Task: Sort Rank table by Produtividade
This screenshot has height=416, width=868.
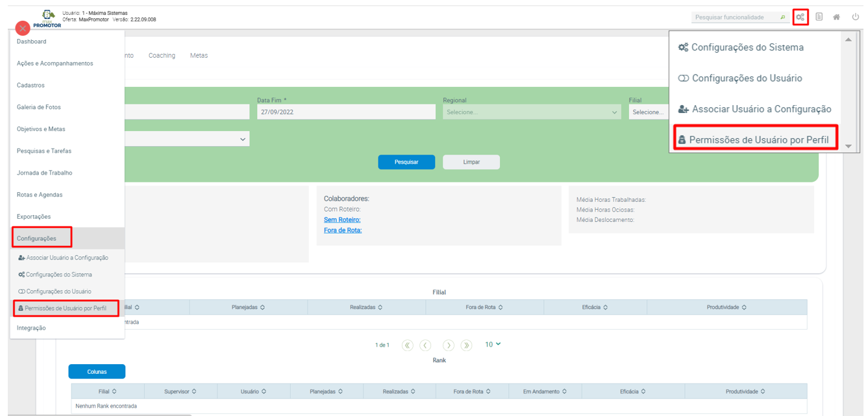Action: [745, 391]
